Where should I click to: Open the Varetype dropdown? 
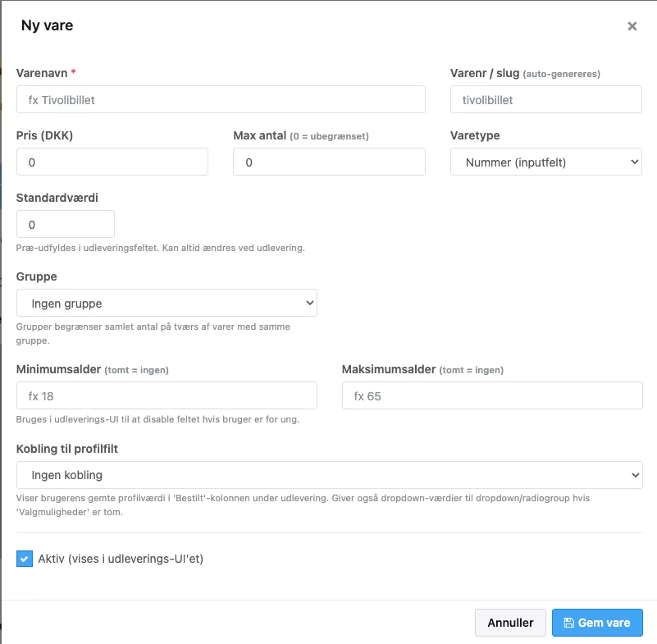(x=546, y=162)
